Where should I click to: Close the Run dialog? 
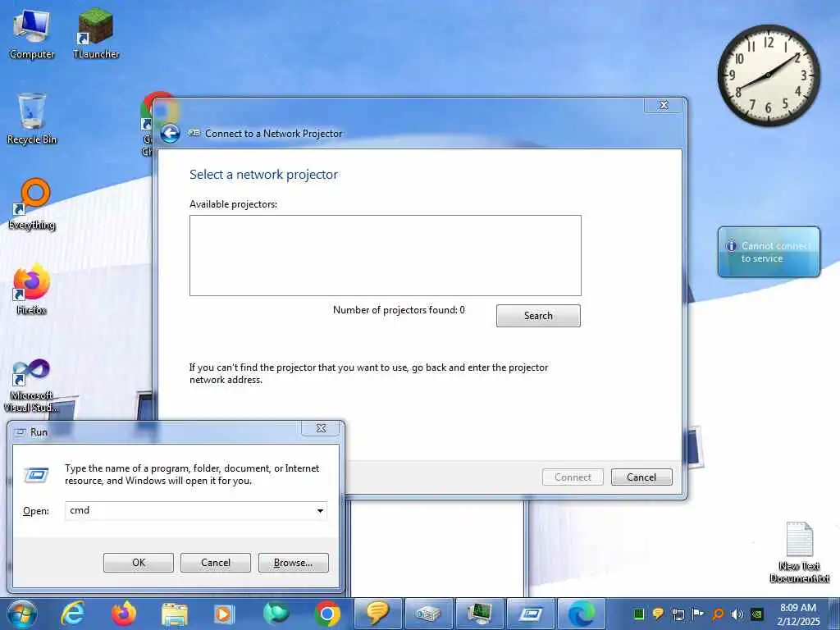pyautogui.click(x=321, y=428)
